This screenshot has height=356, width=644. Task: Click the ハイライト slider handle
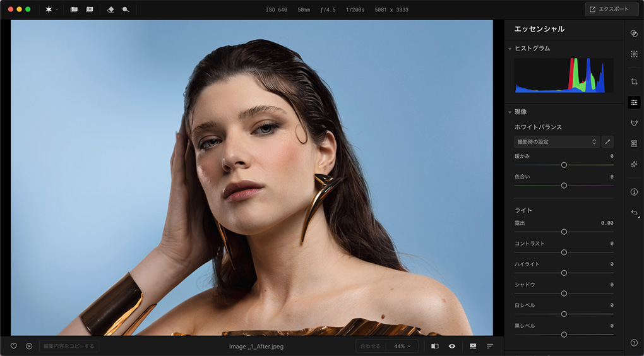(x=564, y=273)
